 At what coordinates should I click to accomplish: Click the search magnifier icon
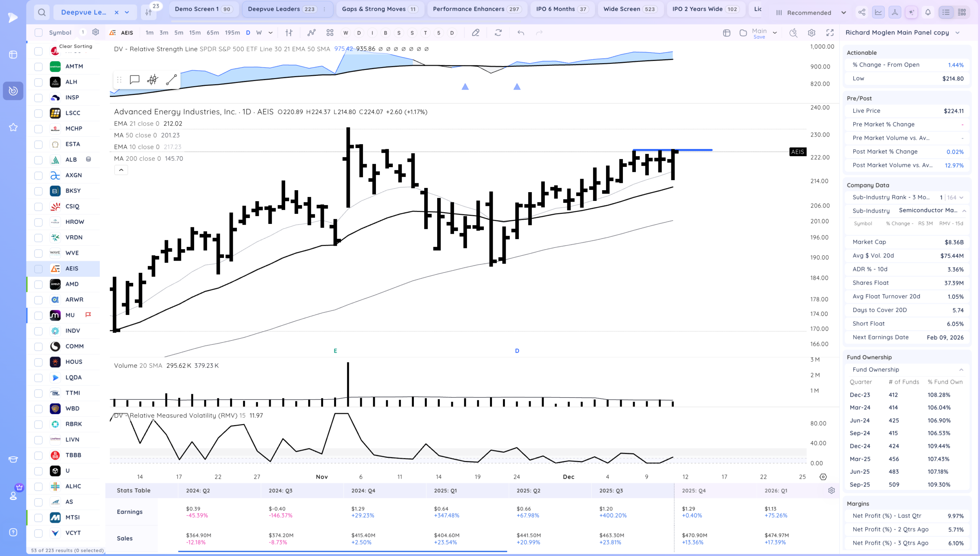pyautogui.click(x=42, y=13)
